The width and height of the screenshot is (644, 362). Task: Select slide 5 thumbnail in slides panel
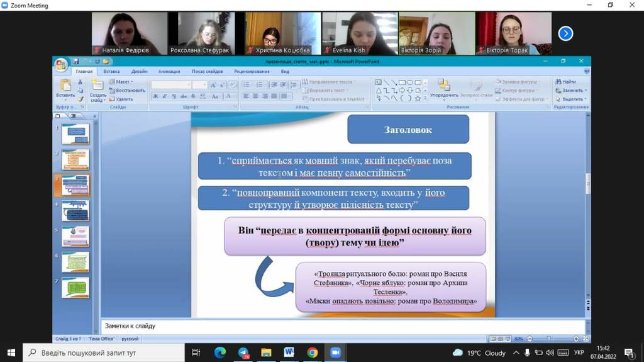(x=75, y=237)
